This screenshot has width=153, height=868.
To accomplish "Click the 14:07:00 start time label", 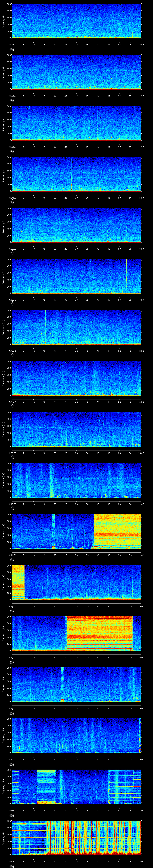I will point(12,351).
